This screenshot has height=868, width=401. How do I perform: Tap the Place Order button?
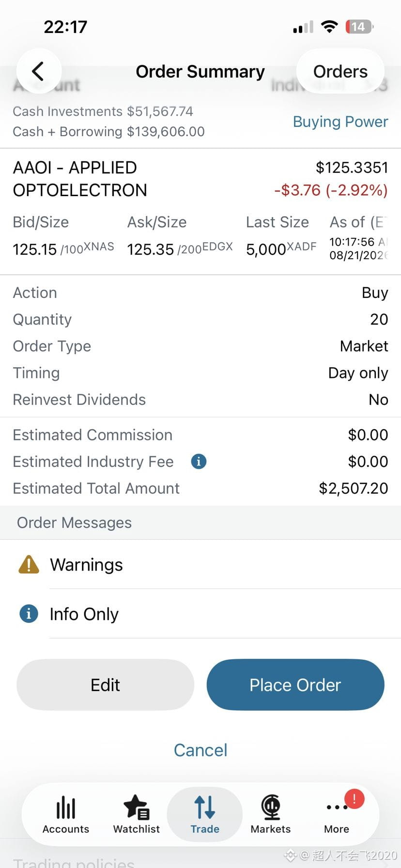295,685
